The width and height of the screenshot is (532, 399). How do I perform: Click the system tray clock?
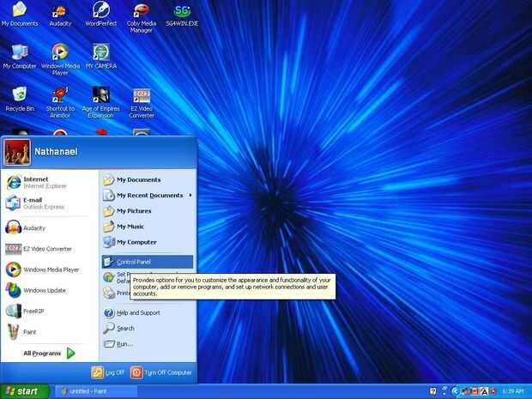[x=513, y=391]
